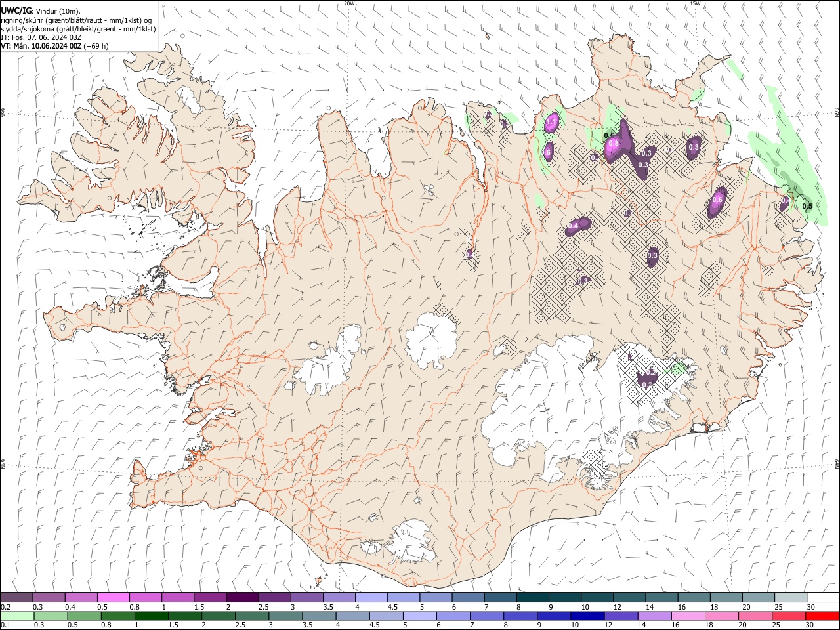Screen dimensions: 840x630
Task: Pick lower legend swatch labelled 8
Action: [520, 616]
